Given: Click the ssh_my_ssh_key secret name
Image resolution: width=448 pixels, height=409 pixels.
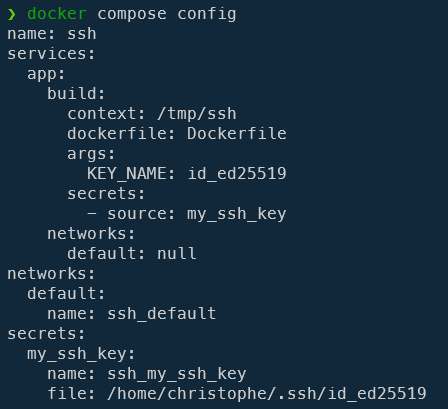Looking at the screenshot, I should pyautogui.click(x=177, y=374).
